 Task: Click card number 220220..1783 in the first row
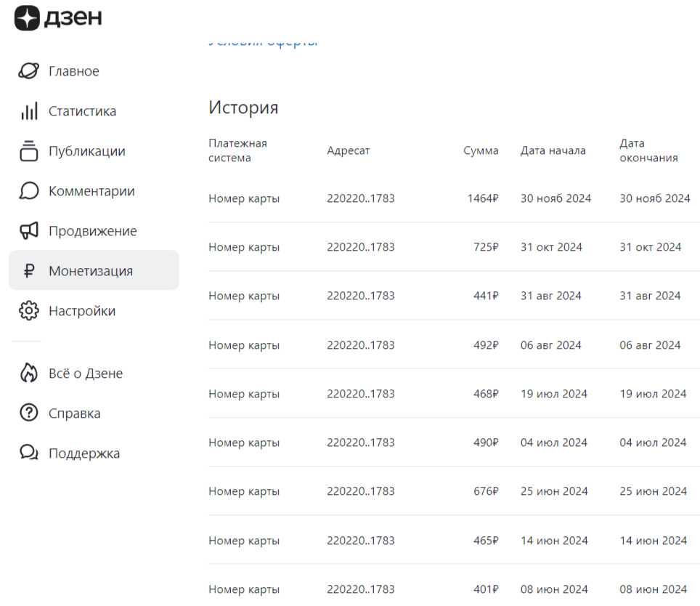click(x=361, y=198)
